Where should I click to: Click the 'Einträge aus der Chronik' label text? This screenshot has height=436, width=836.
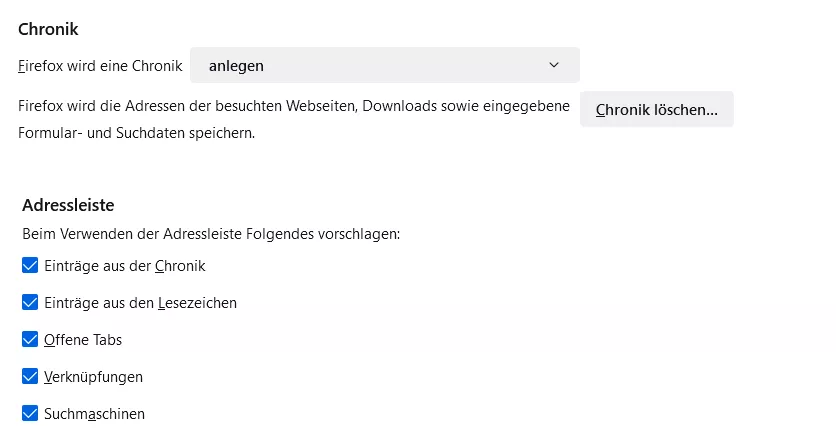[x=125, y=266]
